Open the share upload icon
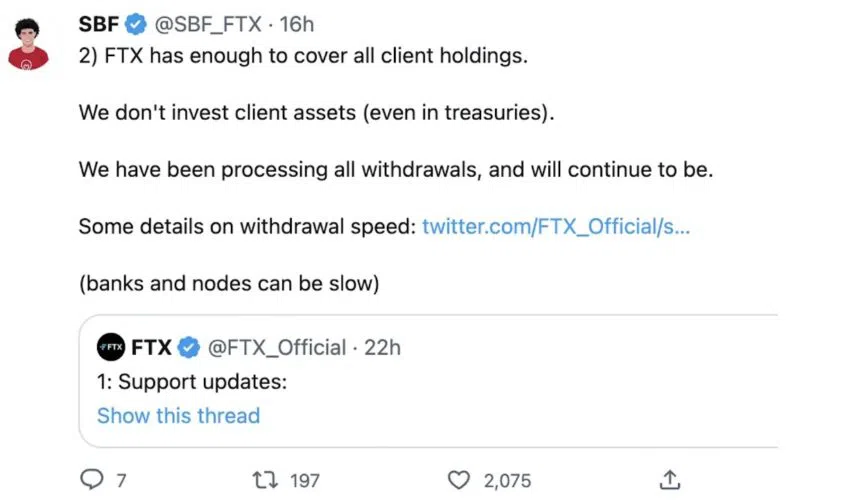This screenshot has width=850, height=503. coord(671,479)
